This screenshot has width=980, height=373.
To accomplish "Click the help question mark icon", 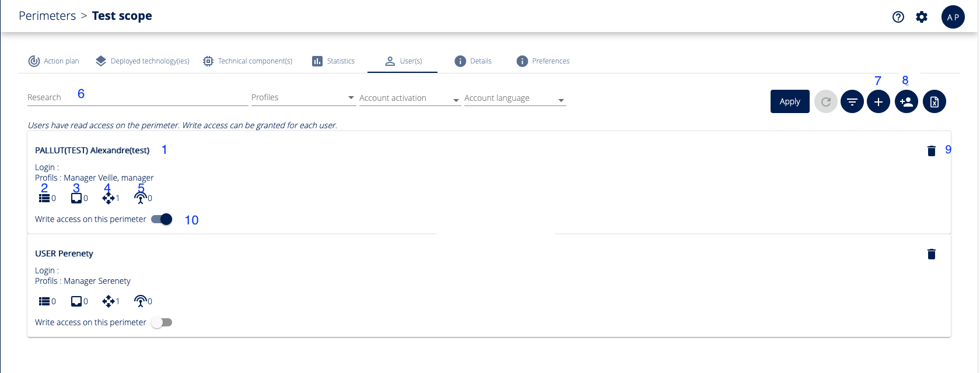I will 898,17.
